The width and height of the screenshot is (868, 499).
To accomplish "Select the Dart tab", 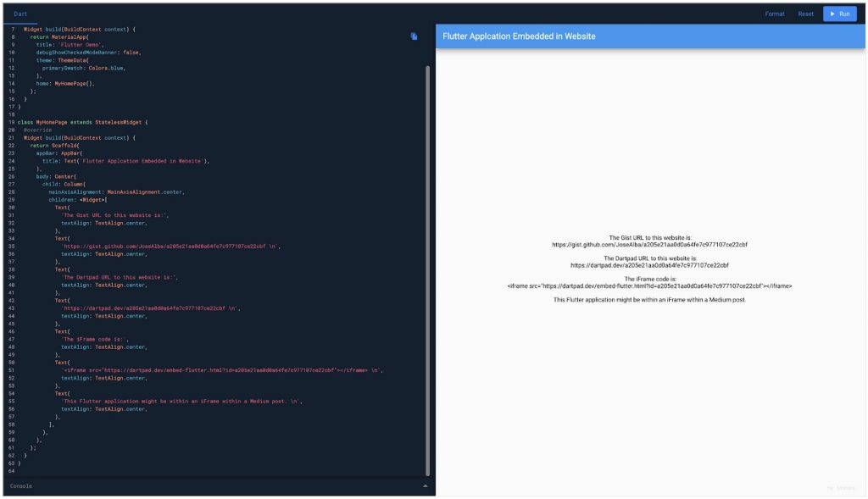I will 20,14.
